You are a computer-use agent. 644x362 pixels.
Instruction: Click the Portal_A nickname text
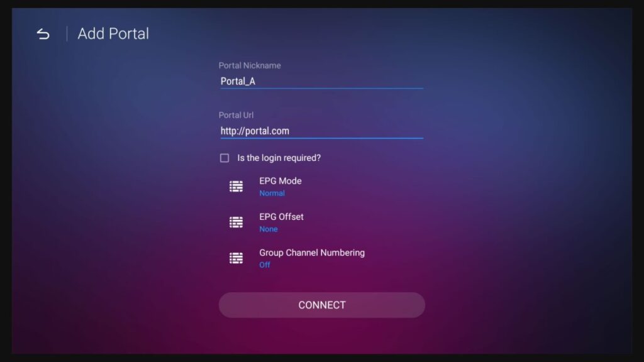click(x=238, y=81)
